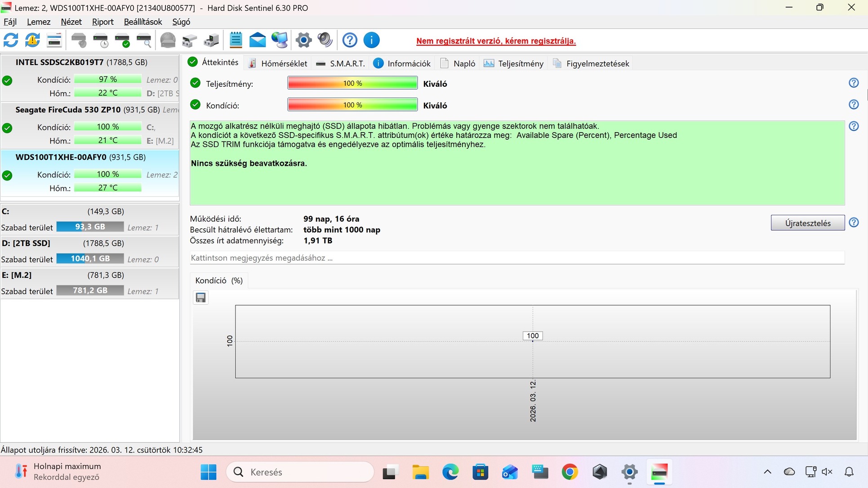868x488 pixels.
Task: Save the Kondíció graph with floppy icon
Action: [200, 297]
